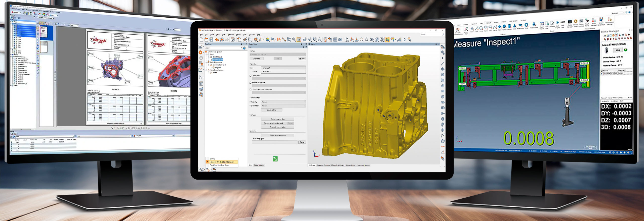Click the camera snapshot icon in PolyWorks toolbar

340,39
